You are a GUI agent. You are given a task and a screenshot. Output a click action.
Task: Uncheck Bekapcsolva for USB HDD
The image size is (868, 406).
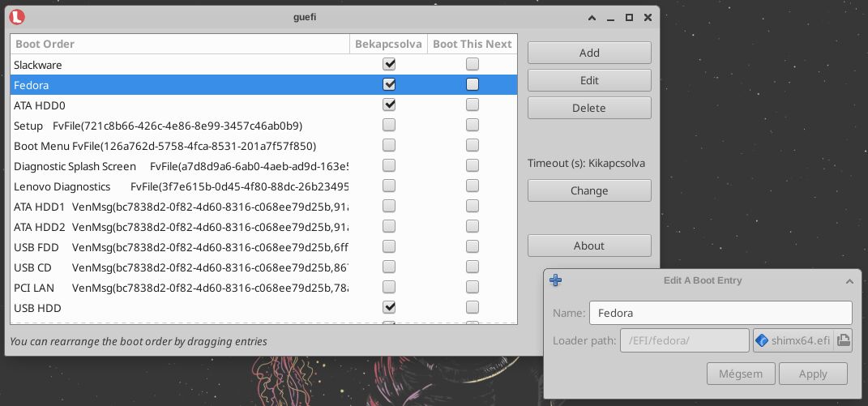[x=389, y=307]
